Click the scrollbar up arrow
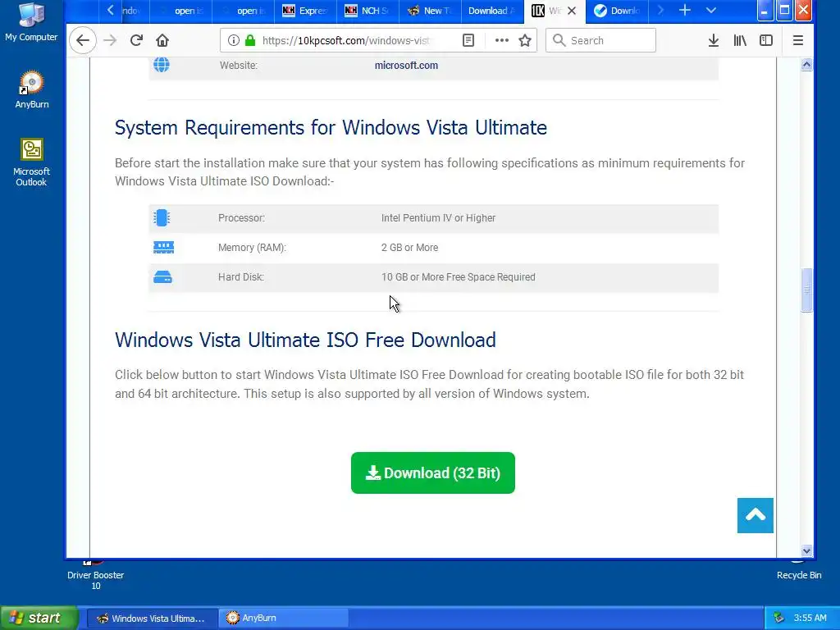Viewport: 840px width, 630px height. [x=806, y=65]
